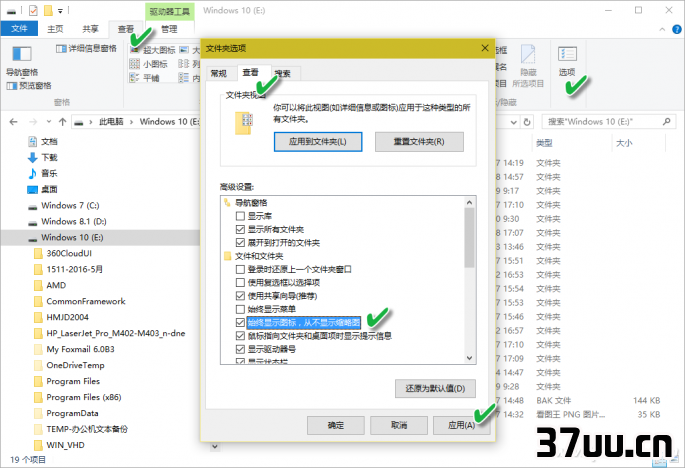The image size is (685, 468).
Task: Click the back arrow in Explorer
Action: (x=14, y=122)
